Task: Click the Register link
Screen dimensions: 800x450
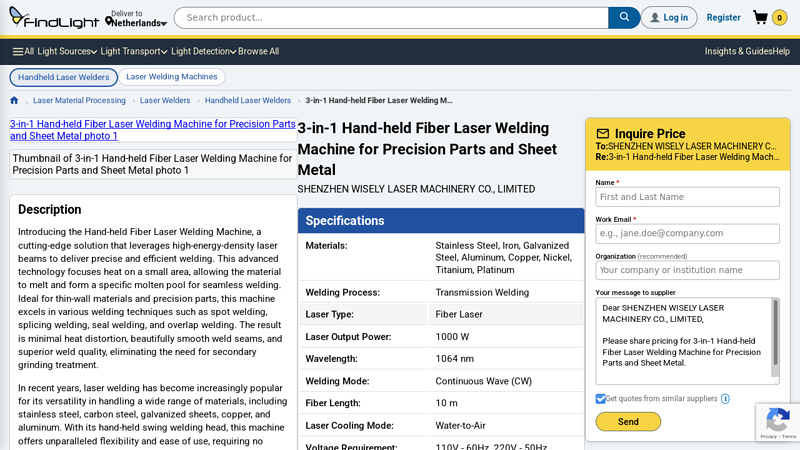Action: coord(723,17)
